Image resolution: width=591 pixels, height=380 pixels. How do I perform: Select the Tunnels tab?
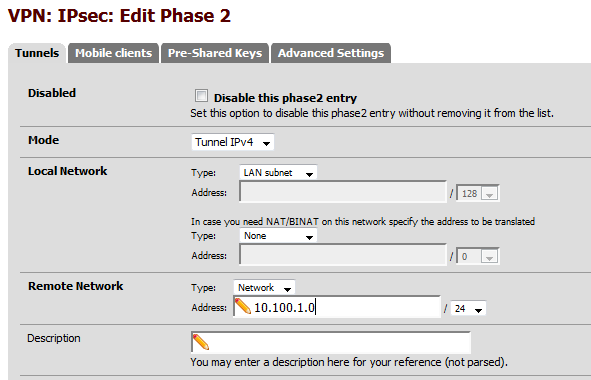click(x=37, y=53)
